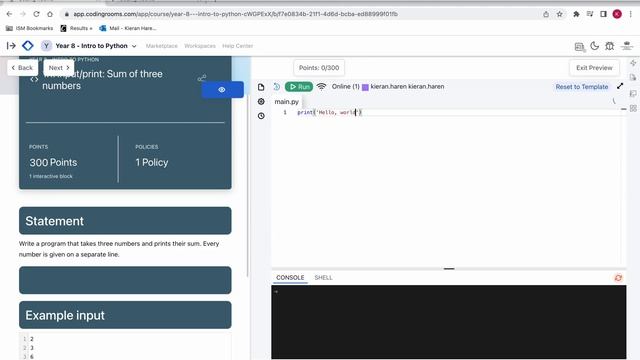Image resolution: width=640 pixels, height=360 pixels.
Task: Expand the Year 8 - Intro to Python dropdown
Action: pos(134,46)
